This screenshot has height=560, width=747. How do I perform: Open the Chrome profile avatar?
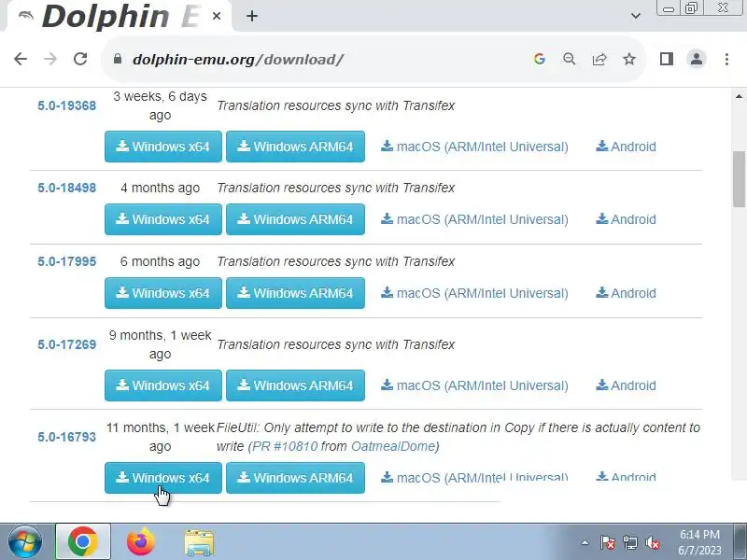(x=696, y=59)
